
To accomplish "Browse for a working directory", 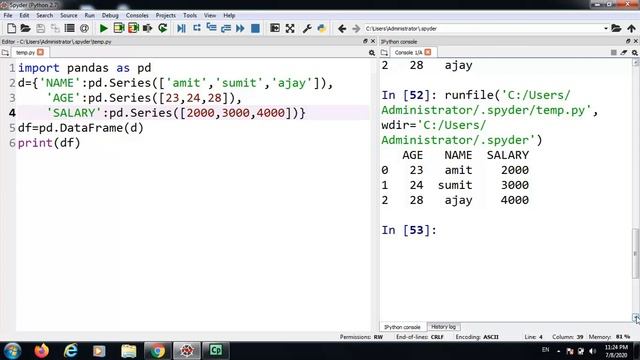I will [x=616, y=28].
